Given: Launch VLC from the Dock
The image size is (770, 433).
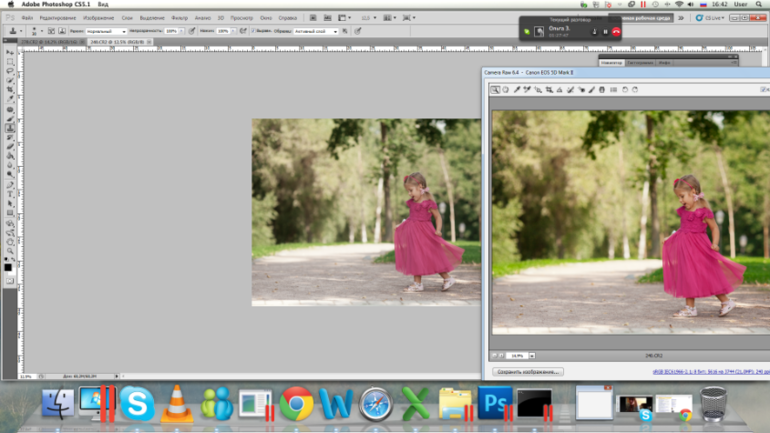Looking at the screenshot, I should pos(177,404).
